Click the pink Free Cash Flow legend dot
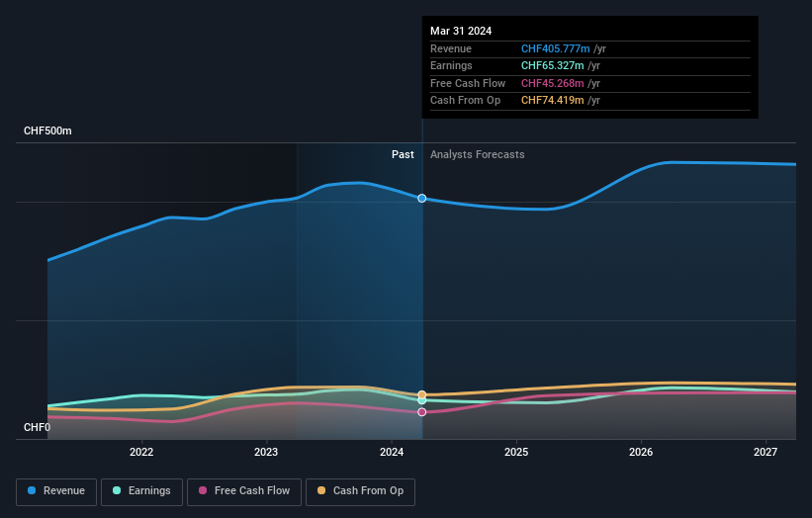Image resolution: width=812 pixels, height=518 pixels. pos(203,490)
